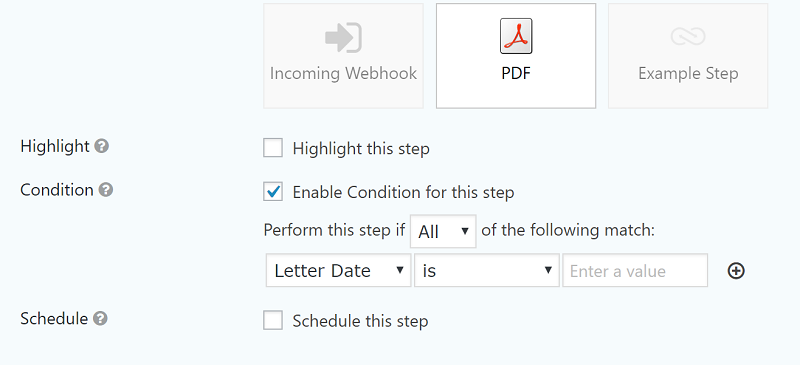Click the 'Highlight this step' label text

coord(361,149)
